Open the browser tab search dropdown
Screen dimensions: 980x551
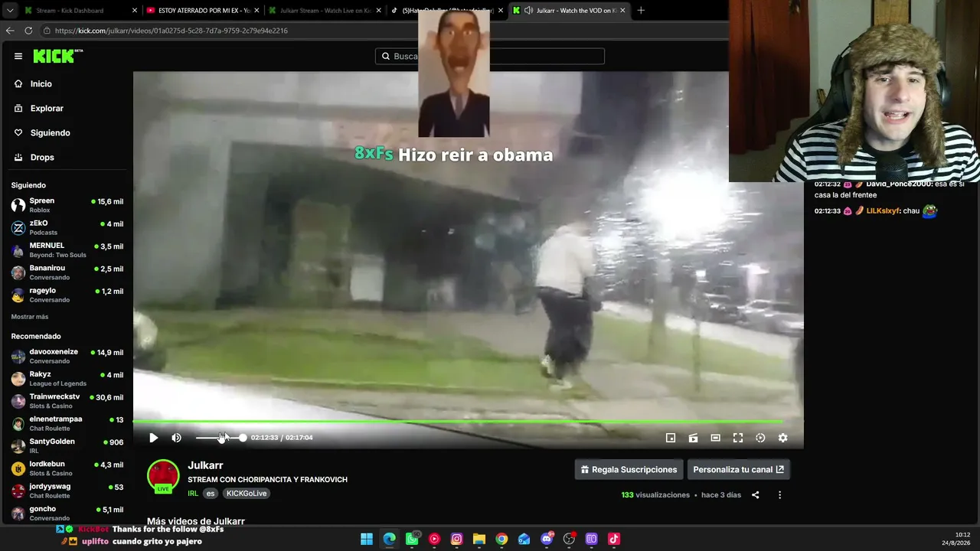(x=9, y=11)
